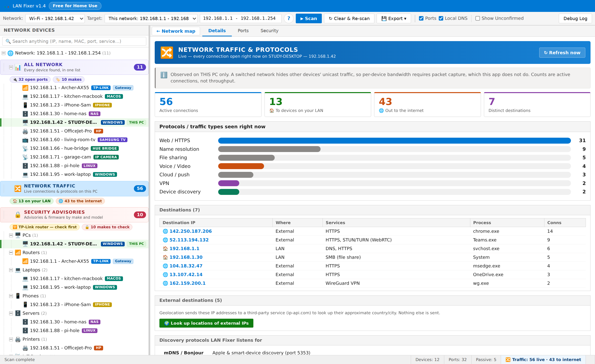Click the Web / HTTPS protocol bar
This screenshot has width=595, height=364.
[x=394, y=141]
